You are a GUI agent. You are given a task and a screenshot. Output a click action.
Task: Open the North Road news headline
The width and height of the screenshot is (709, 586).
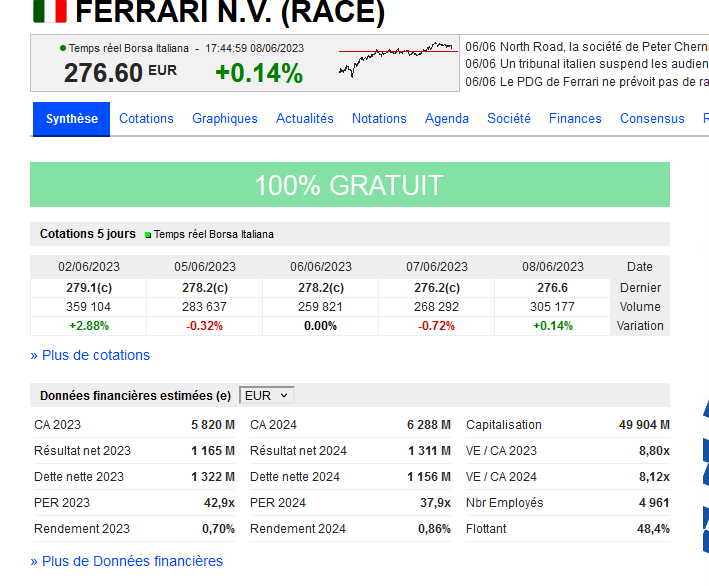tap(587, 47)
